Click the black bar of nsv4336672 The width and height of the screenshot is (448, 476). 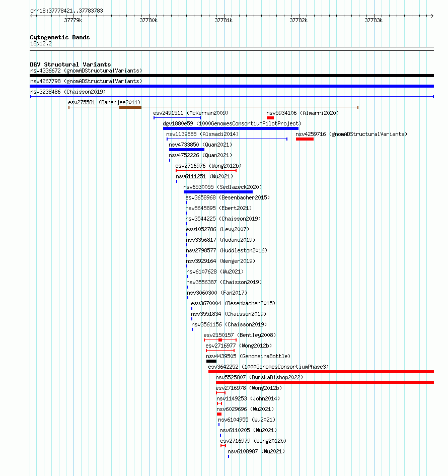(x=232, y=76)
